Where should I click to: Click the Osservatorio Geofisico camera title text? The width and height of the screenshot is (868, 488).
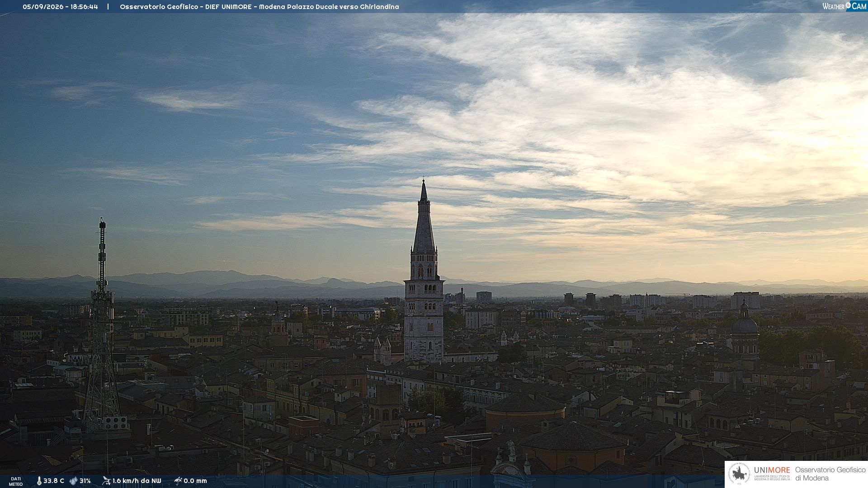click(259, 7)
